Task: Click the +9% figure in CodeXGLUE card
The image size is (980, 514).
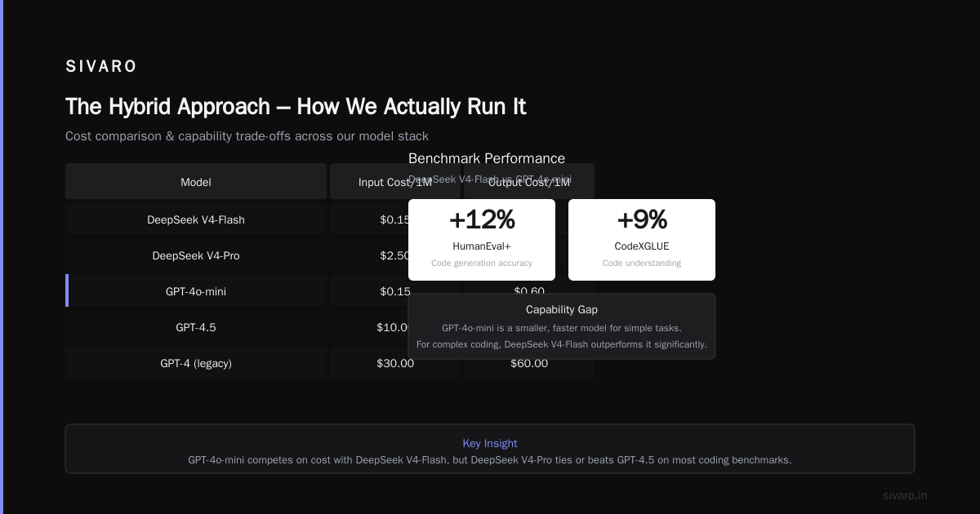Action: coord(642,219)
